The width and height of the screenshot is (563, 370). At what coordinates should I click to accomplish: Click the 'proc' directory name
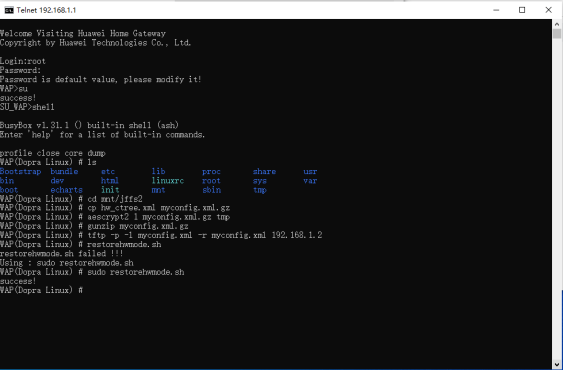pyautogui.click(x=211, y=172)
